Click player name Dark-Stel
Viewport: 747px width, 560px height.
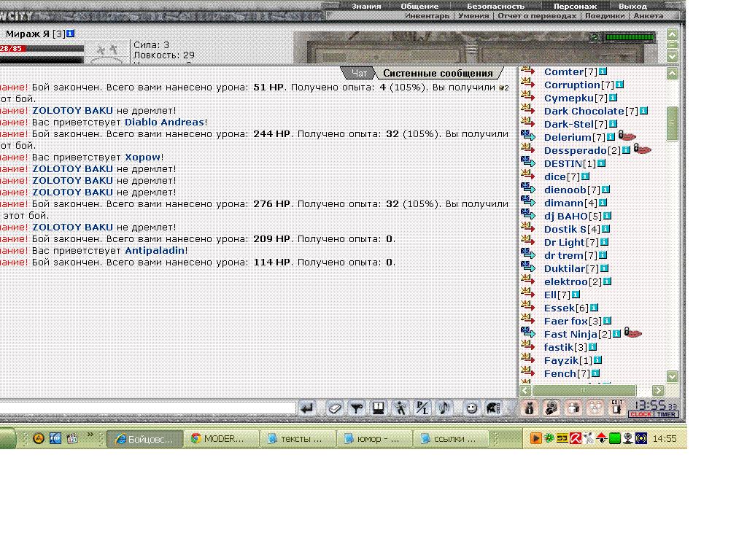pyautogui.click(x=569, y=124)
